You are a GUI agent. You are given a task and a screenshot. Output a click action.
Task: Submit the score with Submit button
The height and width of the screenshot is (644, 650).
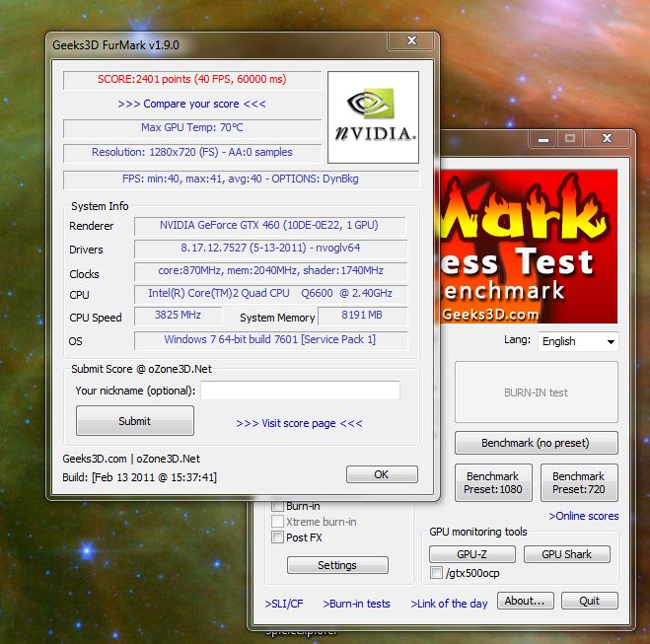coord(135,421)
